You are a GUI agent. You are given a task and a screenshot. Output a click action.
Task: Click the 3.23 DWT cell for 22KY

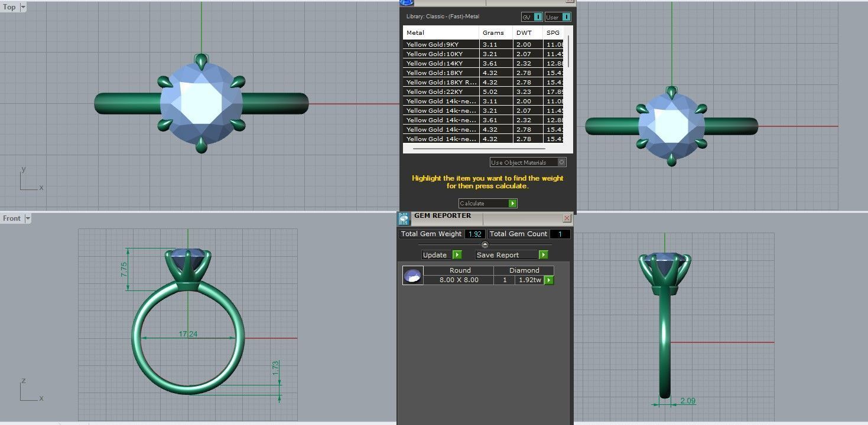[x=527, y=91]
